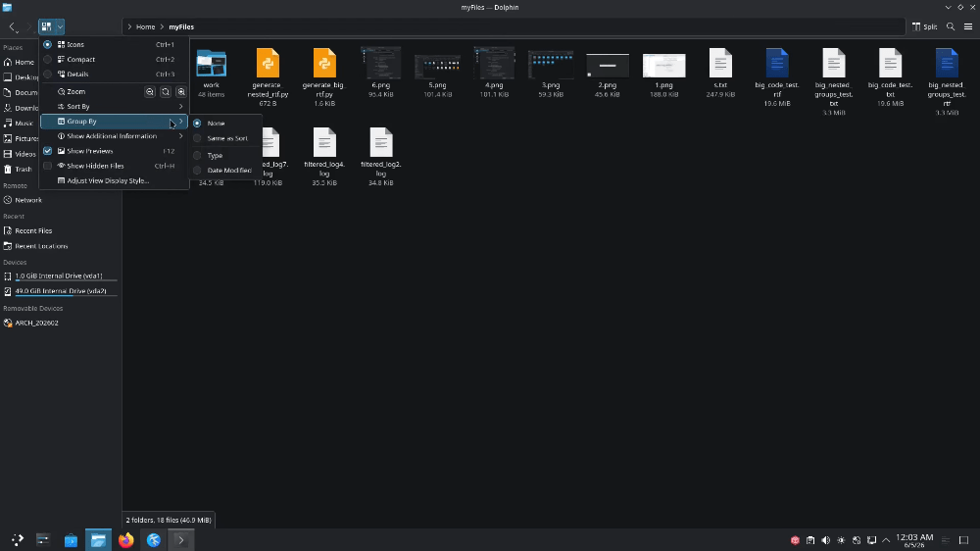Select the big_nested_groups_test.rtf file icon
The height and width of the screenshot is (551, 980).
[947, 63]
